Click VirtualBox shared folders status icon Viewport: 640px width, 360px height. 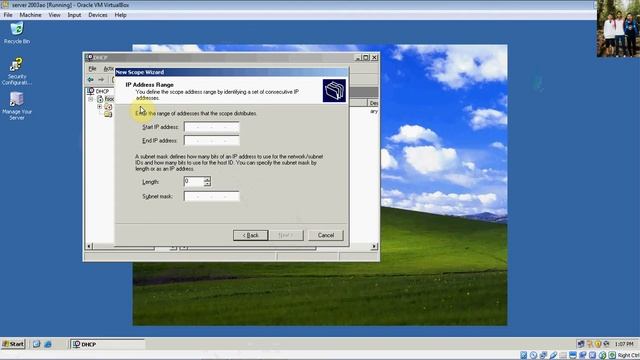(563, 356)
